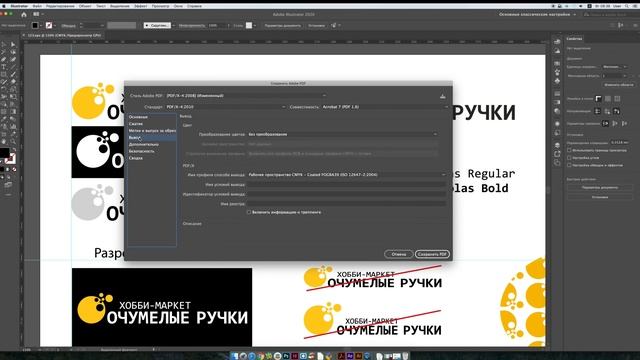Tick the second checkbox under keyboard increment
The width and height of the screenshot is (640, 360).
(569, 158)
